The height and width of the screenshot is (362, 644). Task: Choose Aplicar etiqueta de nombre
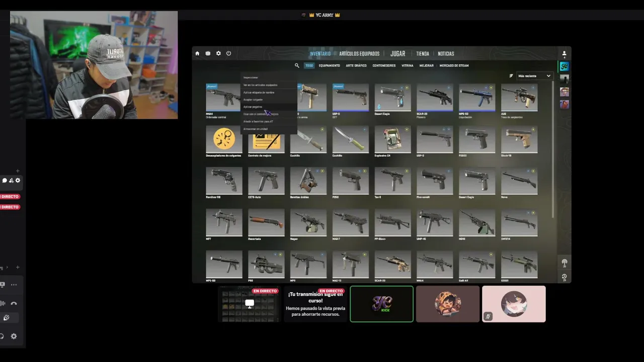269,93
